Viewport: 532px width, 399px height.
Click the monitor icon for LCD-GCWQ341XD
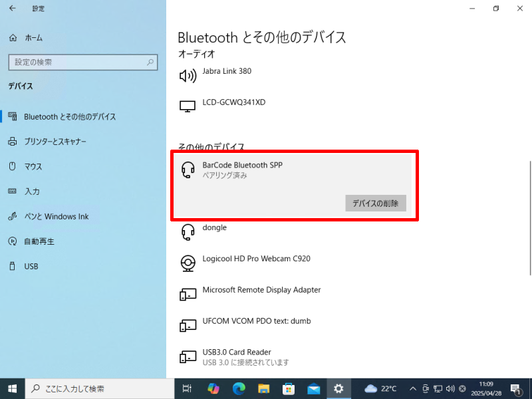188,106
